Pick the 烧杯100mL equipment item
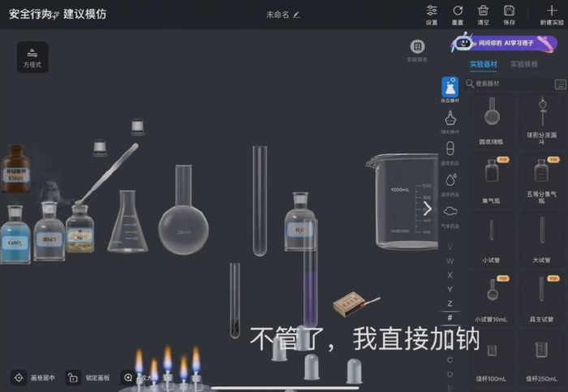The image size is (568, 392). (491, 359)
